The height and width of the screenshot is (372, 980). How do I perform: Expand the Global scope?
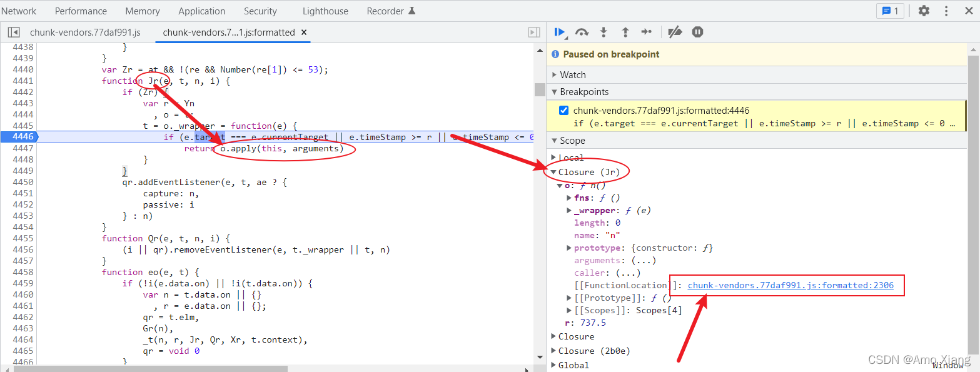click(553, 365)
